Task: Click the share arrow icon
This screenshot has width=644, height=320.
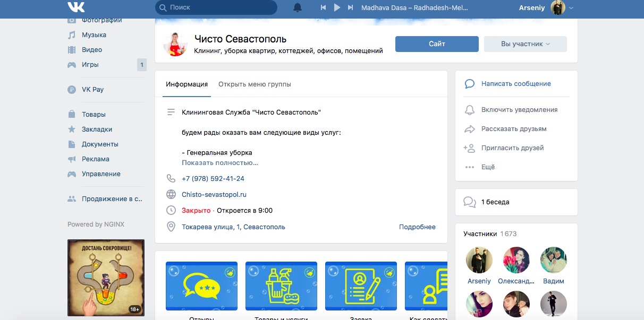Action: pos(469,129)
